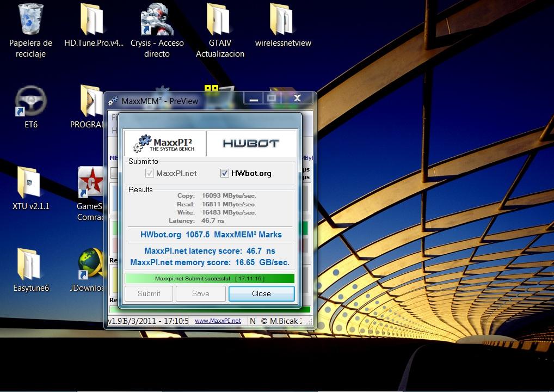Click the greyed-out Submit button
The height and width of the screenshot is (392, 554).
point(149,293)
